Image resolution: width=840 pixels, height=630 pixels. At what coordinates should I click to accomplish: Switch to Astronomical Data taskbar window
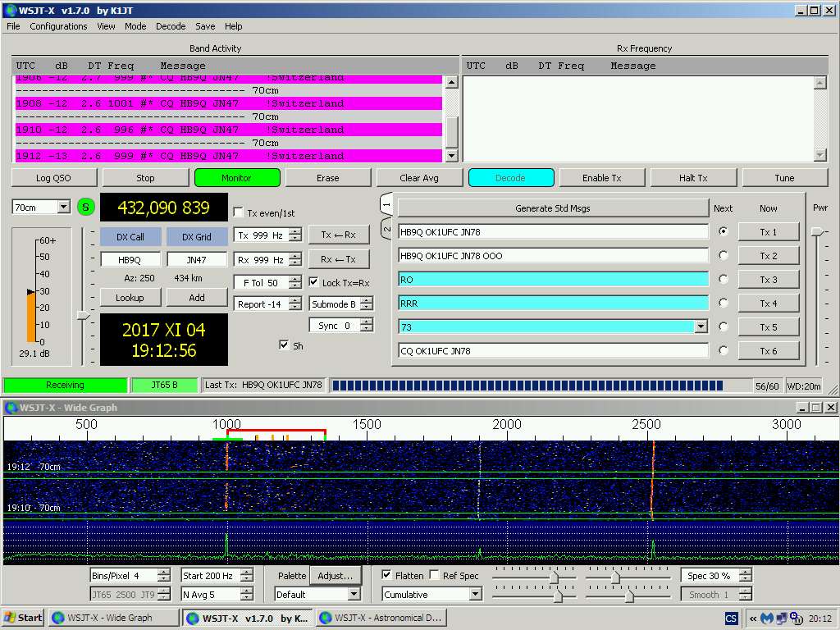[381, 618]
